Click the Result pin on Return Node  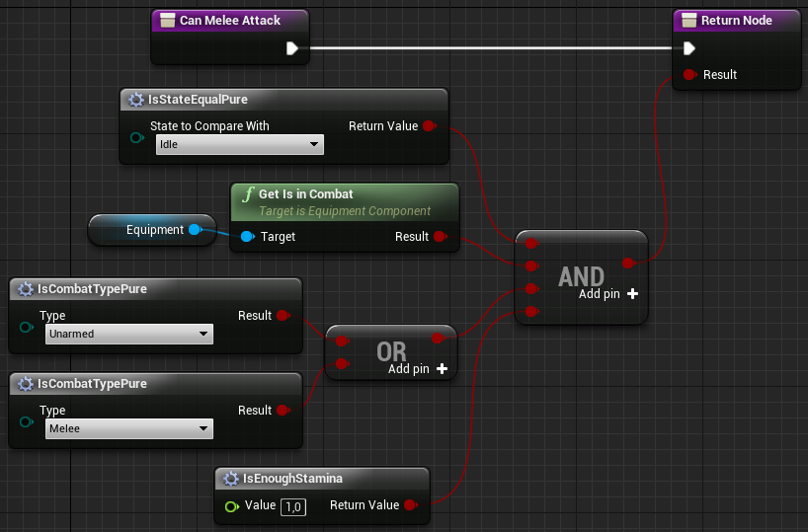pyautogui.click(x=689, y=75)
